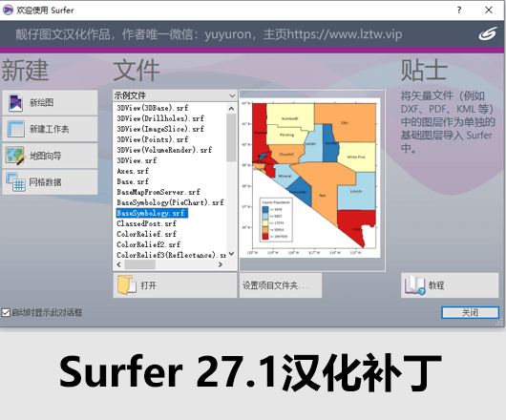Click the file list scroll-down arrow
This screenshot has width=506, height=420.
tap(231, 254)
